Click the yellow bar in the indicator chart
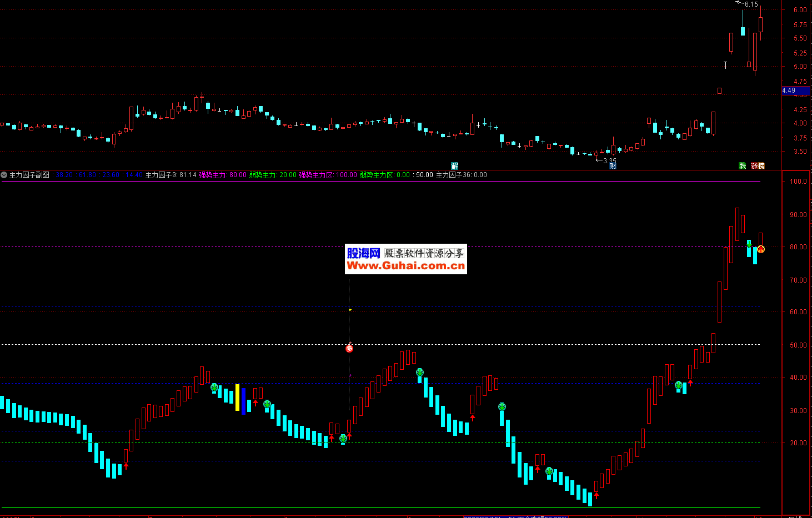 pyautogui.click(x=238, y=398)
